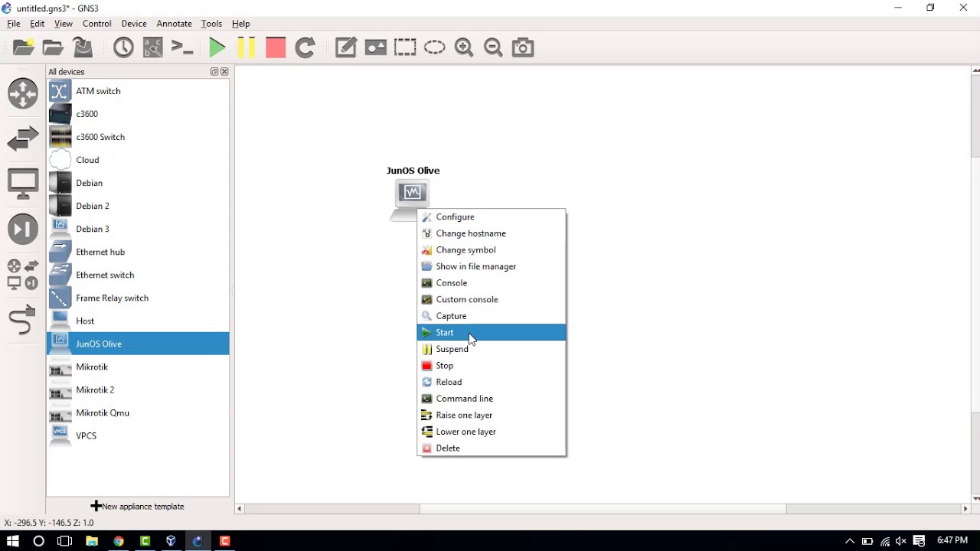Viewport: 980px width, 551px height.
Task: Open the Annotate menu
Action: [x=174, y=24]
